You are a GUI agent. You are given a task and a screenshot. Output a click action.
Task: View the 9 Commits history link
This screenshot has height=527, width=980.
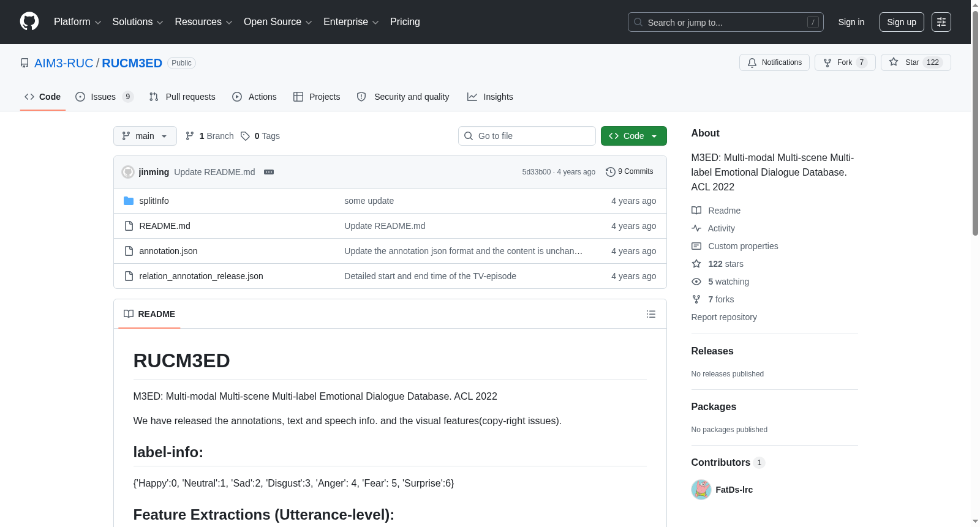click(x=629, y=172)
